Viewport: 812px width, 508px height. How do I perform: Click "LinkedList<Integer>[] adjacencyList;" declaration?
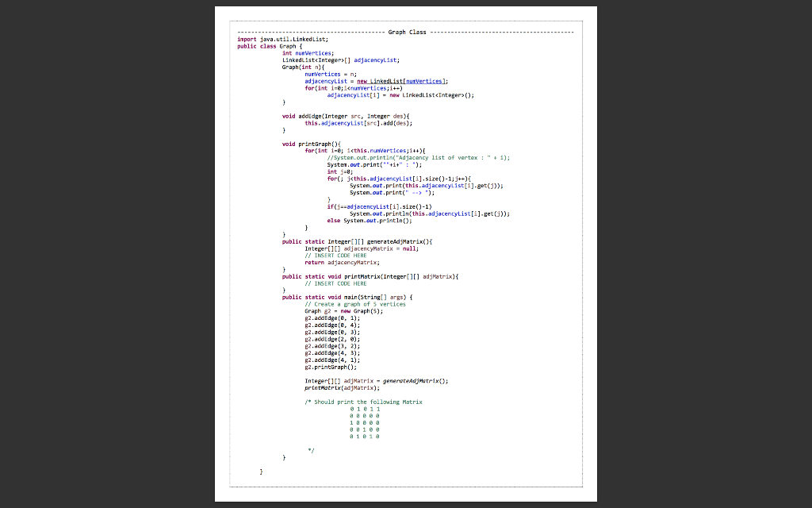pyautogui.click(x=341, y=60)
